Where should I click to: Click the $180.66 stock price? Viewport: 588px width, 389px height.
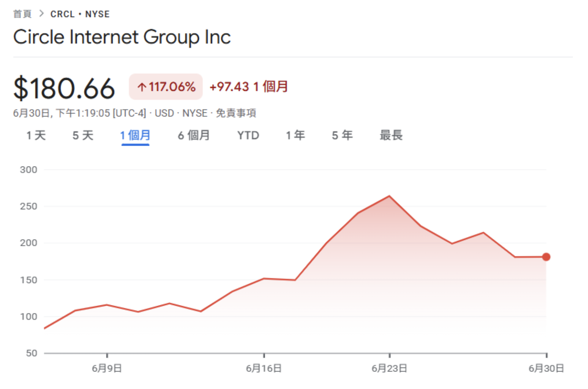pos(64,89)
